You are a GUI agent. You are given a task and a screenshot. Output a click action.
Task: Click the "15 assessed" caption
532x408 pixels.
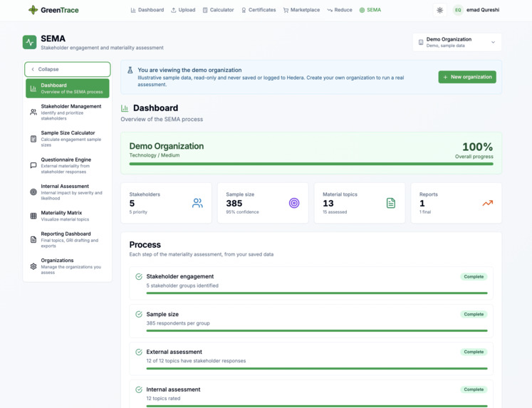[x=335, y=212]
